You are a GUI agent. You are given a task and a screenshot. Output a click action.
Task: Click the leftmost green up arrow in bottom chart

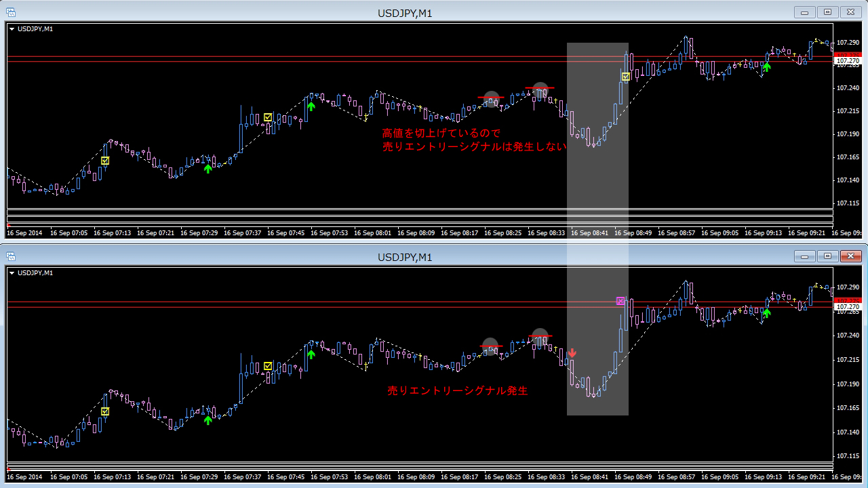208,420
